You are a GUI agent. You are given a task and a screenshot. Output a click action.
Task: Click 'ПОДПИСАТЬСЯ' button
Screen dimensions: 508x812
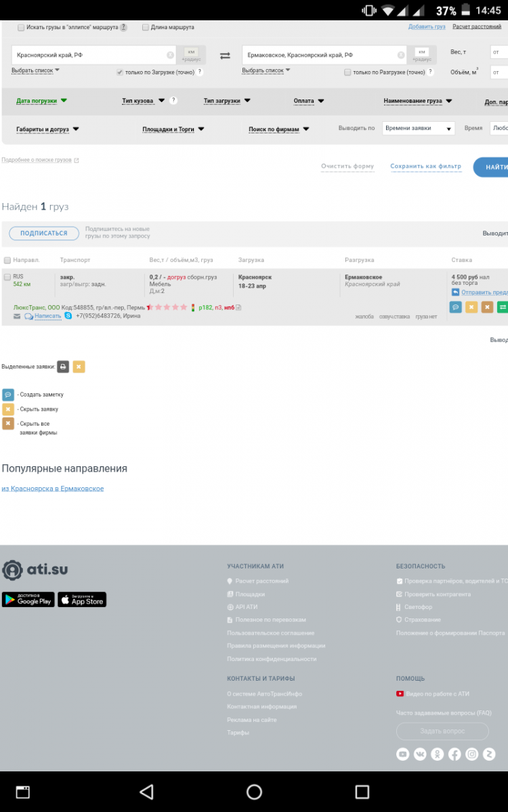44,233
